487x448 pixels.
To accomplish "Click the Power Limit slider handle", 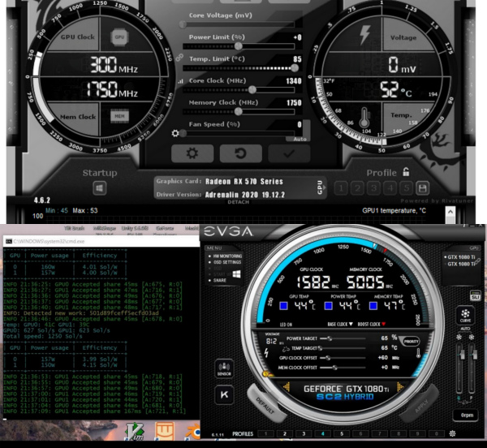I will [x=238, y=46].
